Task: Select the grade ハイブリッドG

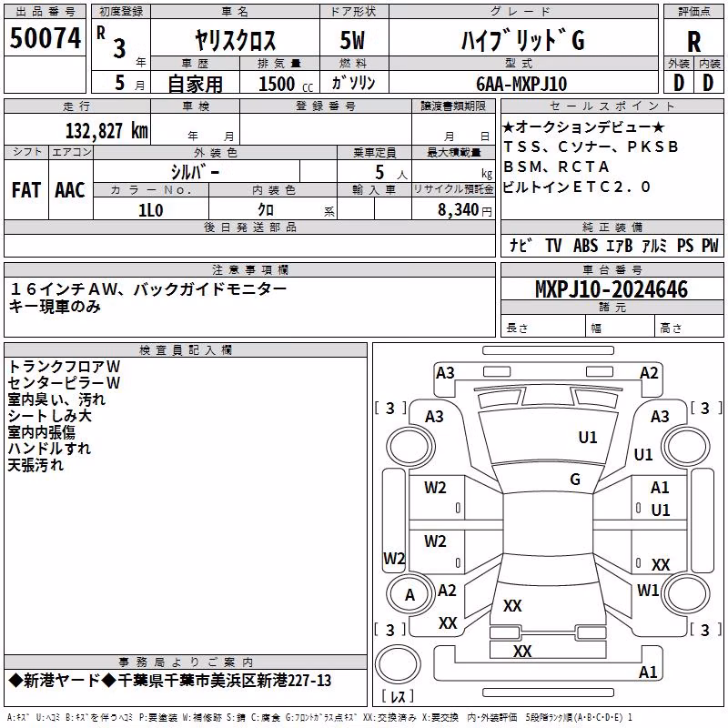Action: click(522, 40)
